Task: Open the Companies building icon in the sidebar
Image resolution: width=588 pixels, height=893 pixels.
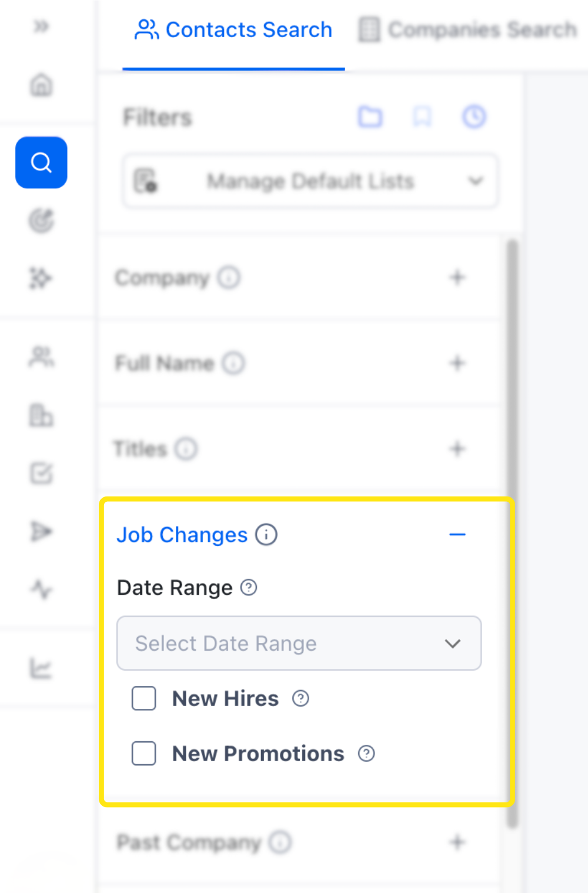Action: click(x=41, y=416)
